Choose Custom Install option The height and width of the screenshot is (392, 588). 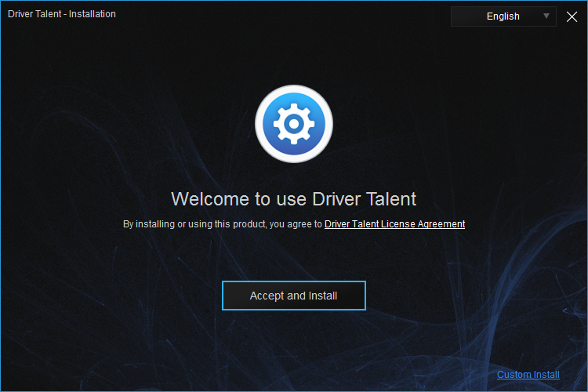pos(528,375)
